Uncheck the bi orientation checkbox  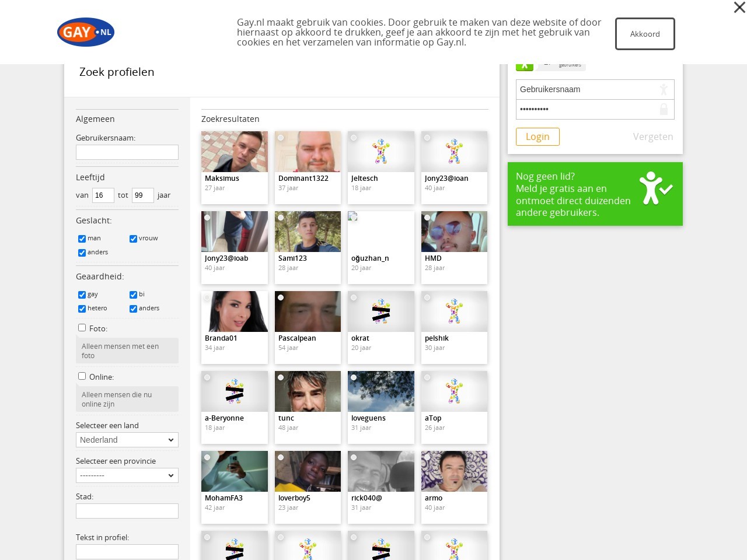[x=134, y=295]
